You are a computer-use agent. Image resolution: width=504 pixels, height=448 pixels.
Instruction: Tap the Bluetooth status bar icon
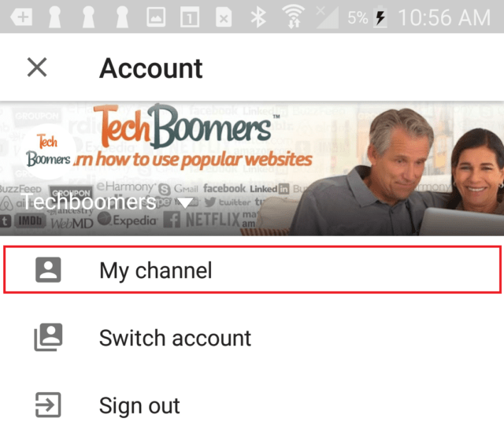[x=258, y=17]
